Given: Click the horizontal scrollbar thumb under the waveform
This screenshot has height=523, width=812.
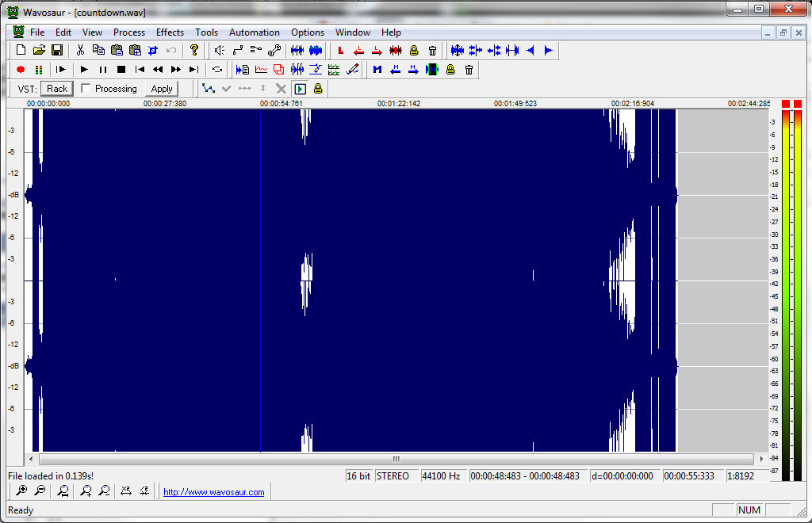Looking at the screenshot, I should 396,459.
